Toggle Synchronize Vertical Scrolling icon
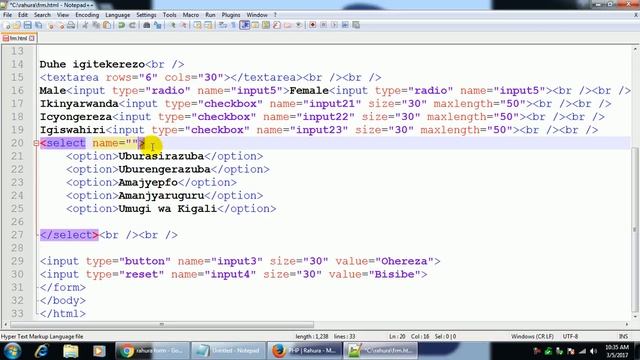 198,25
